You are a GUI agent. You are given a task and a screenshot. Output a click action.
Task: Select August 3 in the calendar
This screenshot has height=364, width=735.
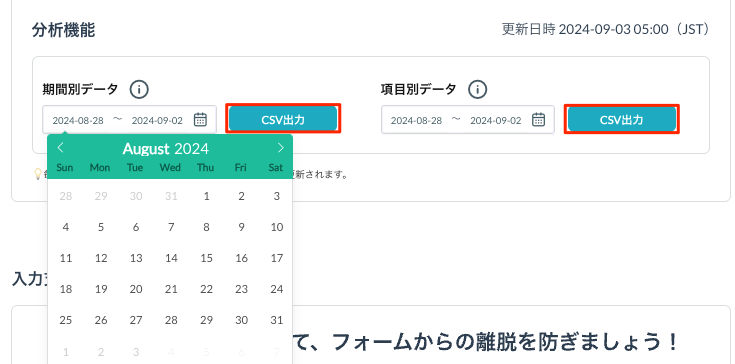pos(277,196)
